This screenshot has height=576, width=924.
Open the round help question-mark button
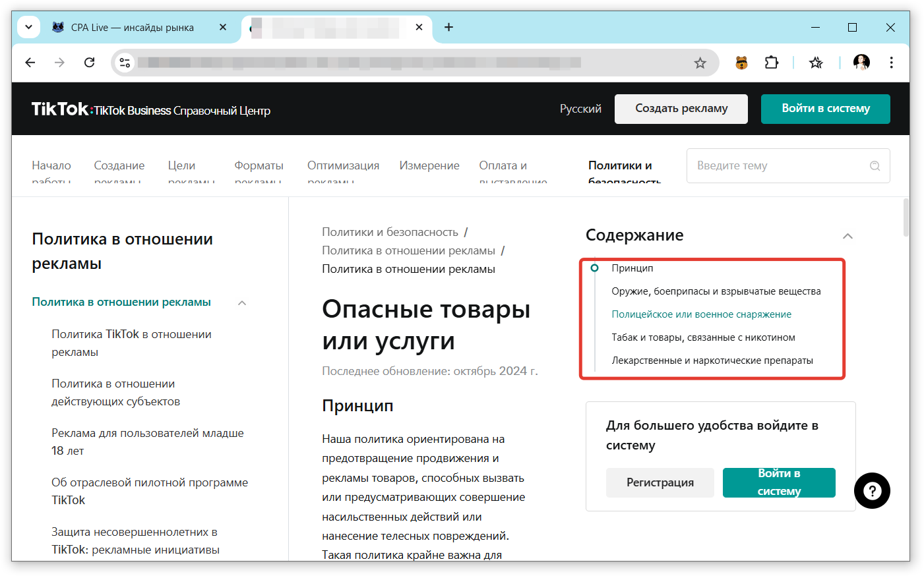(872, 490)
